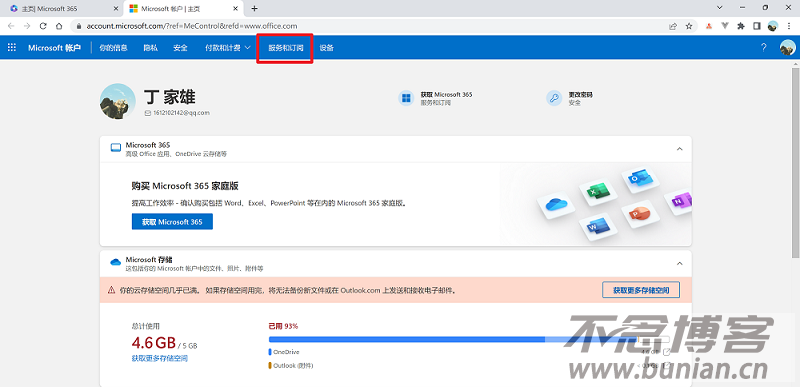Expand the 付款和计费 dropdown menu
Viewport: 800px width, 387px height.
pyautogui.click(x=228, y=47)
